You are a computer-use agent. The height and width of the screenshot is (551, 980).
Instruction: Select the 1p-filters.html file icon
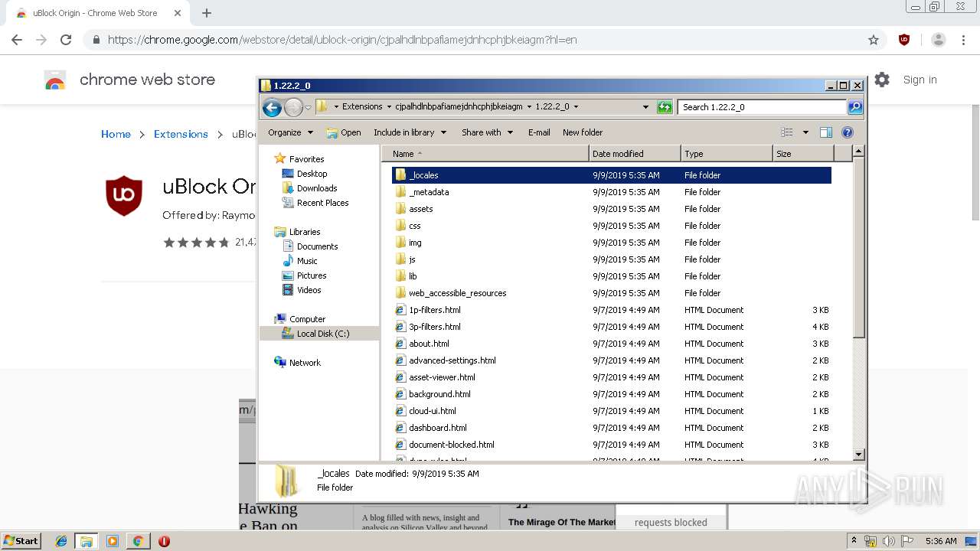point(400,310)
